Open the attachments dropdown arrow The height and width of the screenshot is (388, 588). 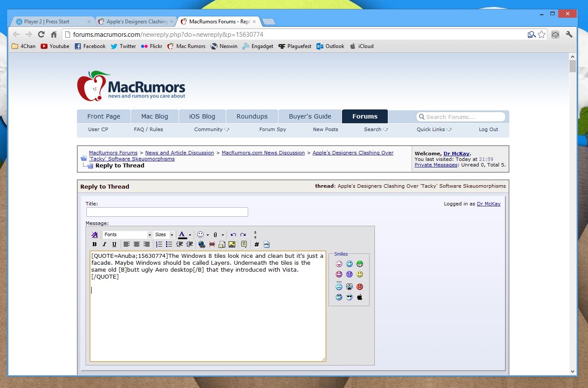coord(223,235)
